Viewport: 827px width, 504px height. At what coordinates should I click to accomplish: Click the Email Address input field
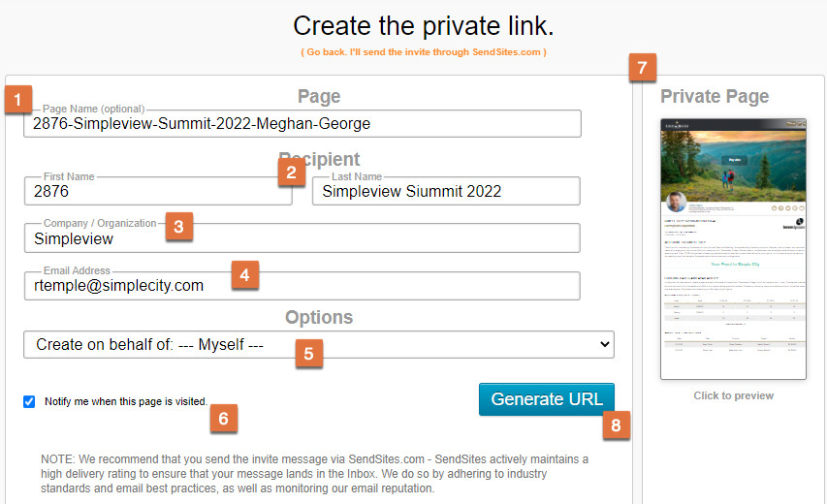click(302, 286)
